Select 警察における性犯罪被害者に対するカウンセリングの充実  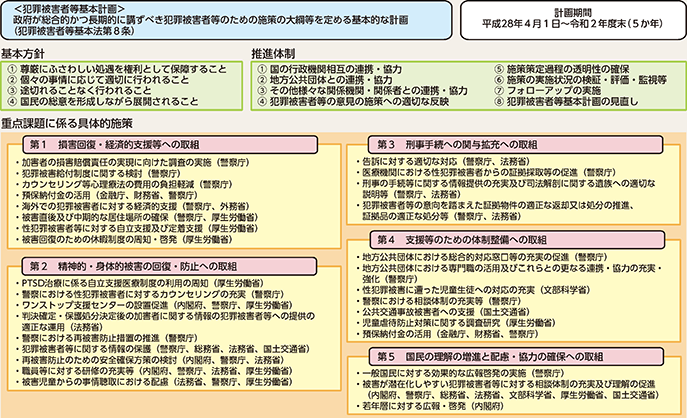[x=150, y=294]
